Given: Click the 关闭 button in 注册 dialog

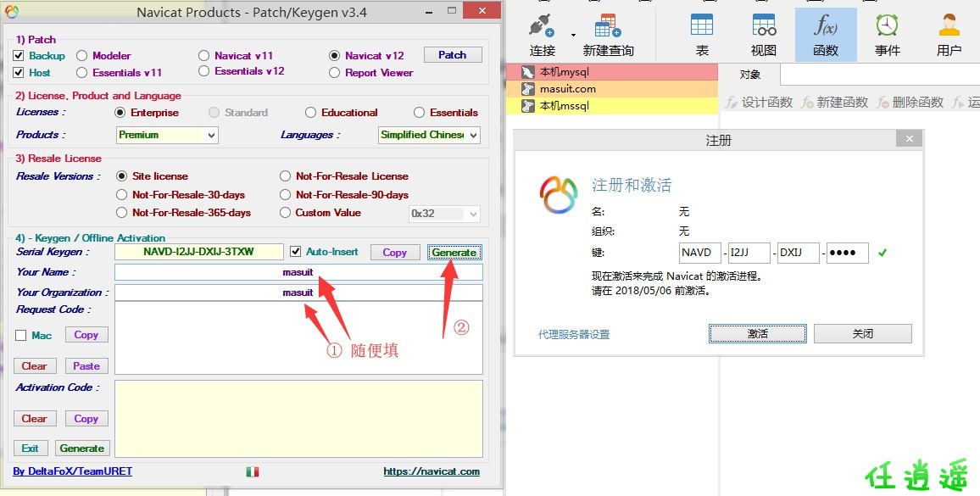Looking at the screenshot, I should tap(862, 333).
